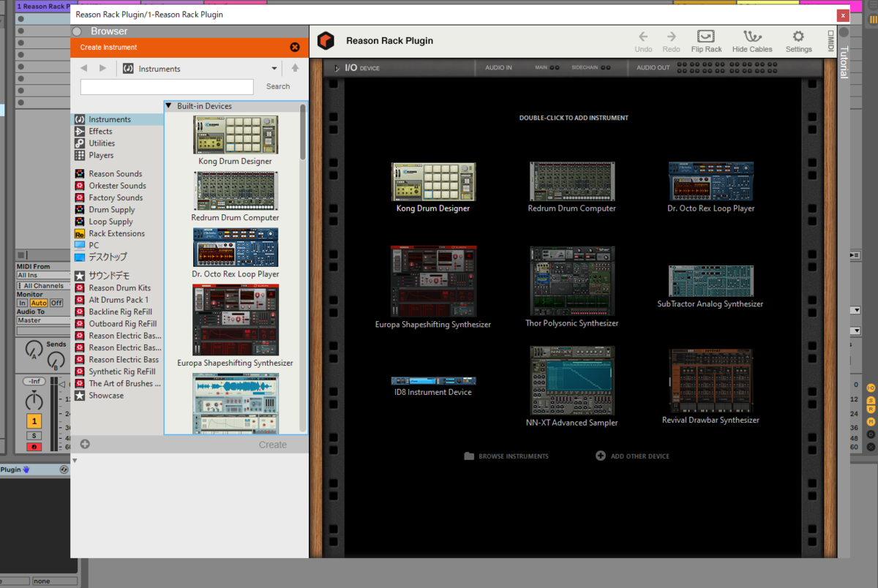This screenshot has height=588, width=878.
Task: Click the orange Reason logo icon
Action: pyautogui.click(x=326, y=41)
